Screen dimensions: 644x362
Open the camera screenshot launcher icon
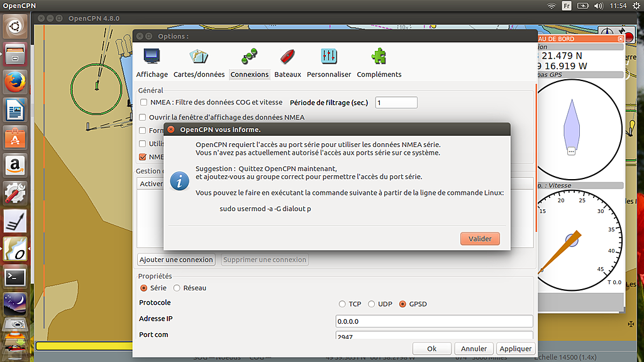15,324
